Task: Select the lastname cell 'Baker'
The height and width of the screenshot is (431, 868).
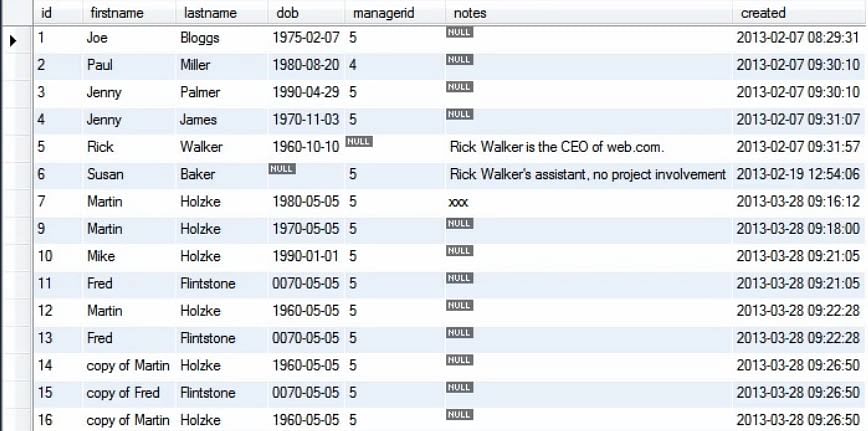Action: click(x=198, y=174)
